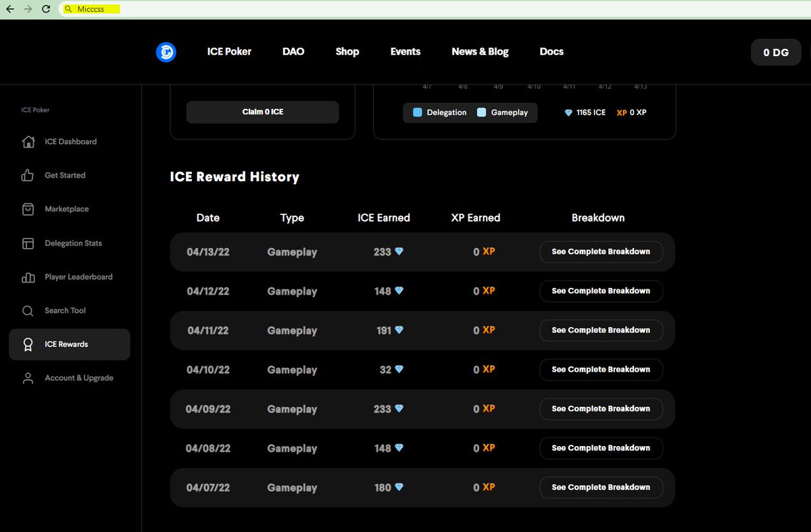Click the 32 ICE earned value

[385, 370]
